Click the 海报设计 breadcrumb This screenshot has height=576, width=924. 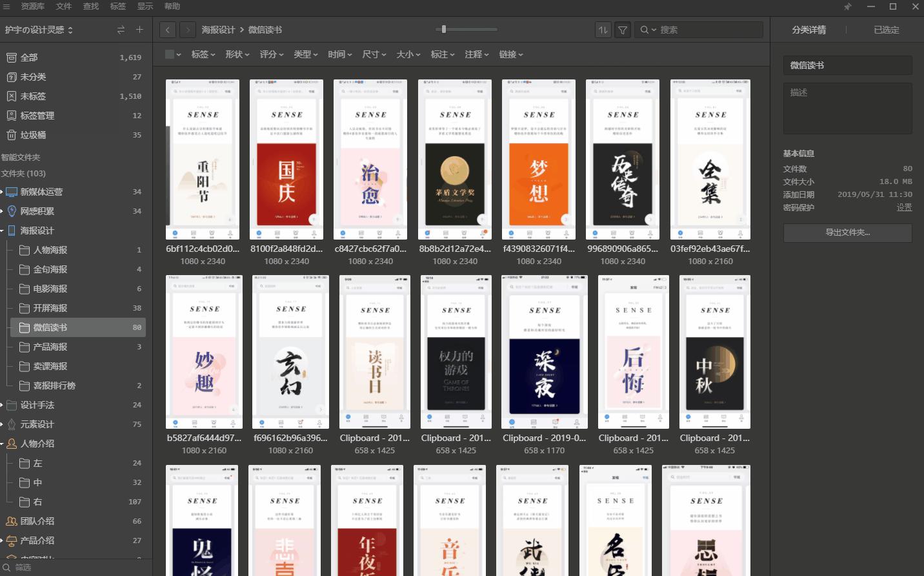[x=218, y=30]
